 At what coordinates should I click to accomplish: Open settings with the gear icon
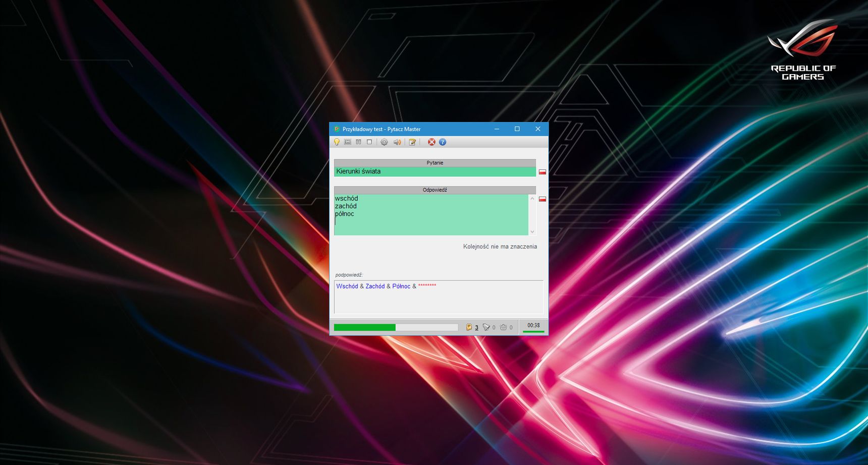click(384, 142)
